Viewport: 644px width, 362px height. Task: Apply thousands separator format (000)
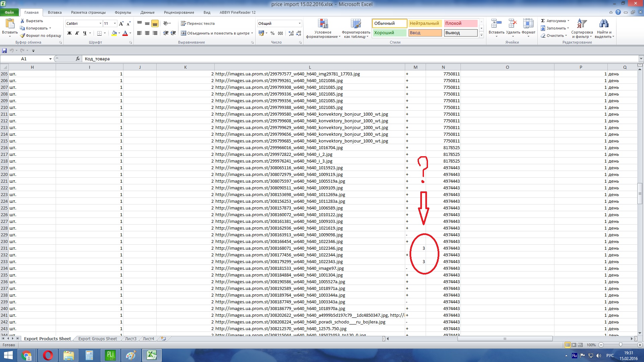[280, 33]
